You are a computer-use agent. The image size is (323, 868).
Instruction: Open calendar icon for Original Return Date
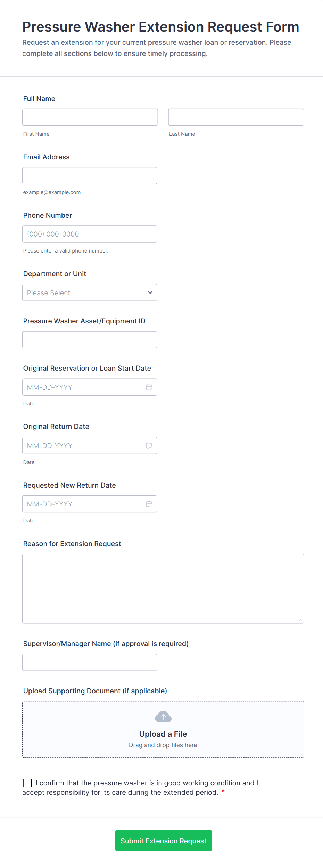pyautogui.click(x=149, y=445)
